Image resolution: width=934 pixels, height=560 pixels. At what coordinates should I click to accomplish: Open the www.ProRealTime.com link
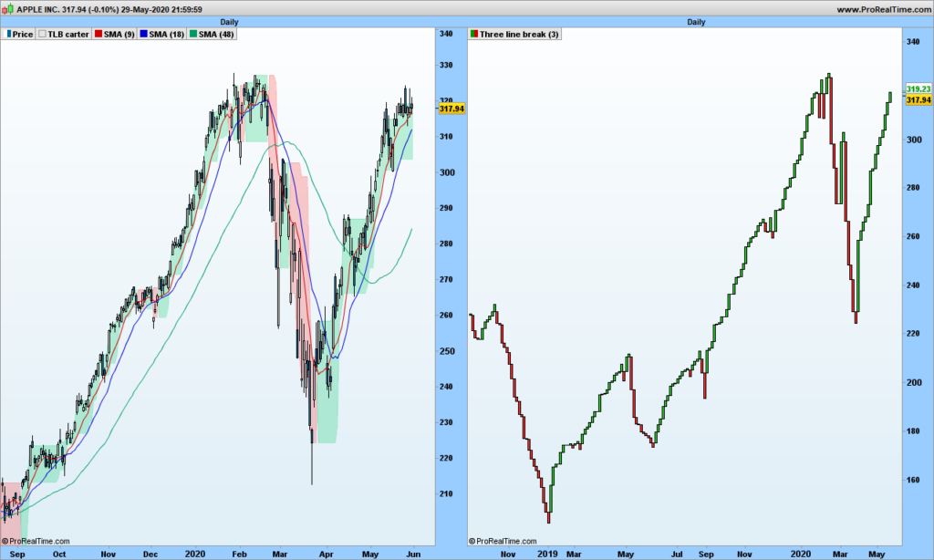click(x=883, y=9)
